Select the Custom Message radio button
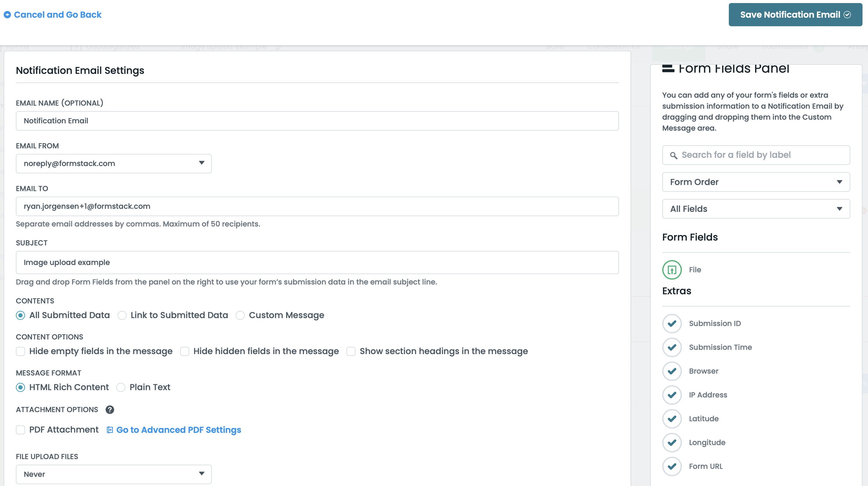868x486 pixels. tap(240, 315)
